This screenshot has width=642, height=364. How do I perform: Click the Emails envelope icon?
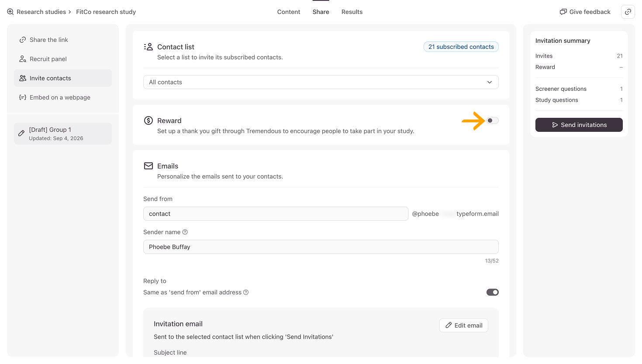(x=148, y=166)
